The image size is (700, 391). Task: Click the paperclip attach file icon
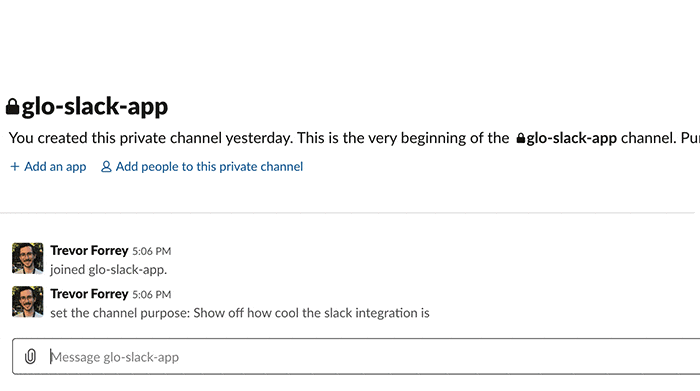(x=30, y=357)
